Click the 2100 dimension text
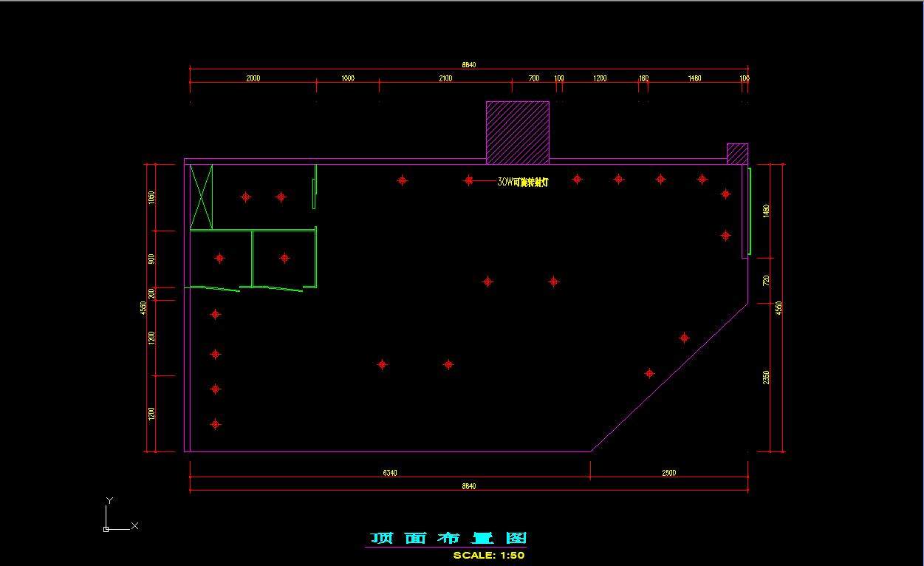Viewport: 924px width, 566px height. (x=445, y=78)
